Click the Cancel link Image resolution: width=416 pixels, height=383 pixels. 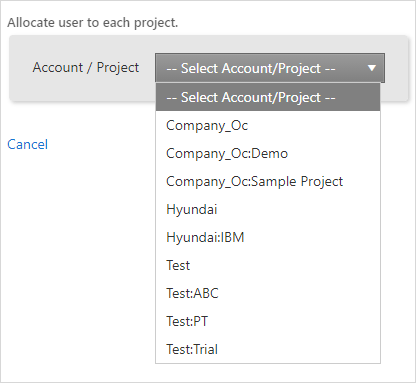pyautogui.click(x=28, y=144)
